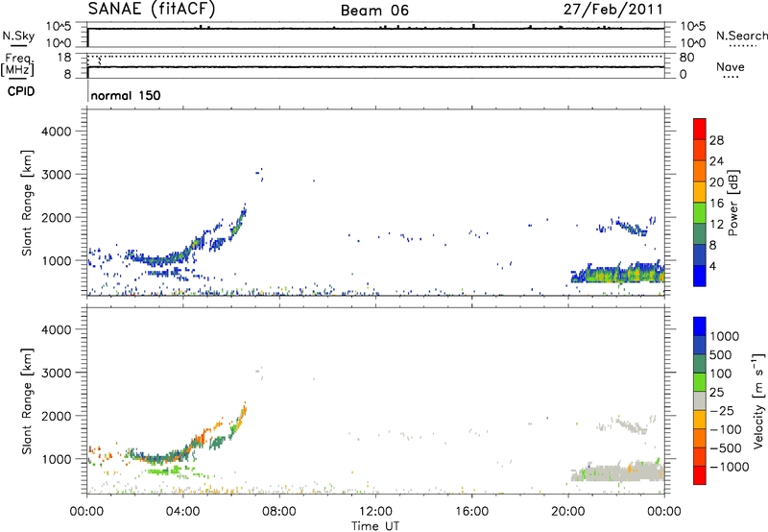Click the 12:00 time axis tick label
The height and width of the screenshot is (532, 768).
click(x=375, y=512)
